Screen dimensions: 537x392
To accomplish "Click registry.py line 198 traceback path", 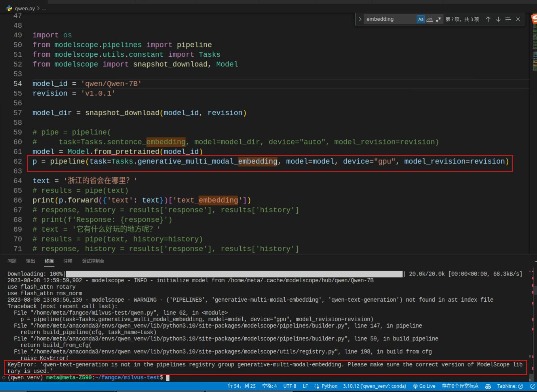I will [x=223, y=352].
